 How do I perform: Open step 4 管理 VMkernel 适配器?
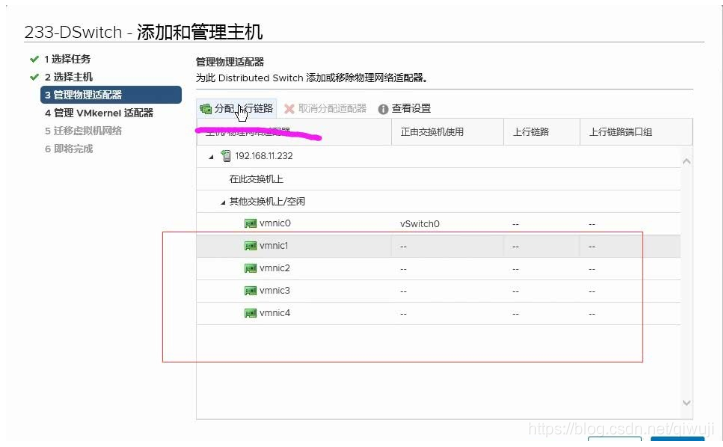(x=99, y=113)
